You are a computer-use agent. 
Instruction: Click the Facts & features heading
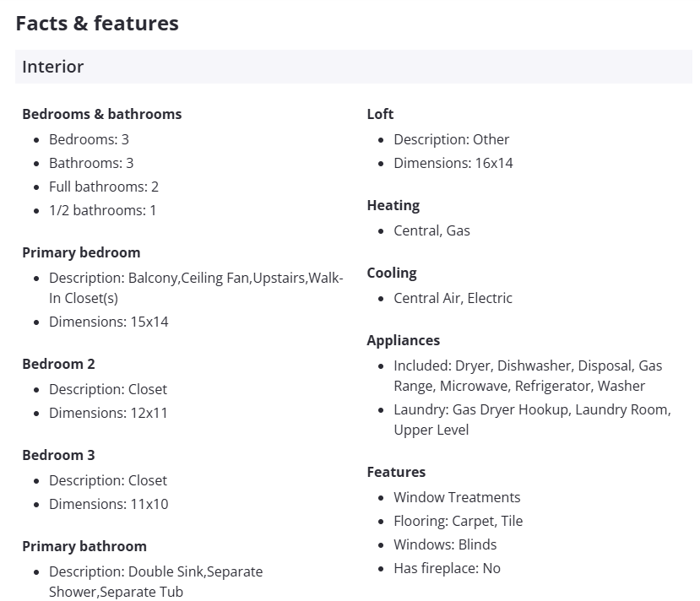97,23
